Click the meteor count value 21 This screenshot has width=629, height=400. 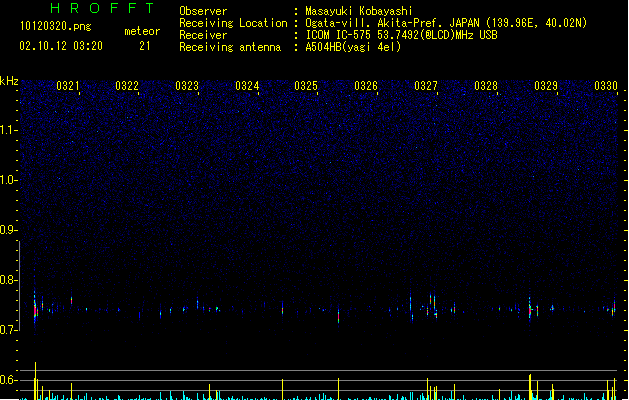(x=145, y=46)
